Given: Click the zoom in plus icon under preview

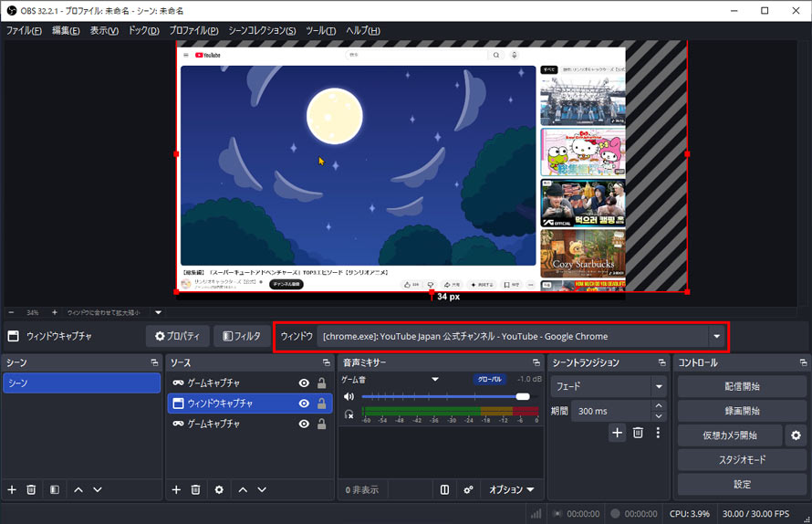Looking at the screenshot, I should click(55, 312).
